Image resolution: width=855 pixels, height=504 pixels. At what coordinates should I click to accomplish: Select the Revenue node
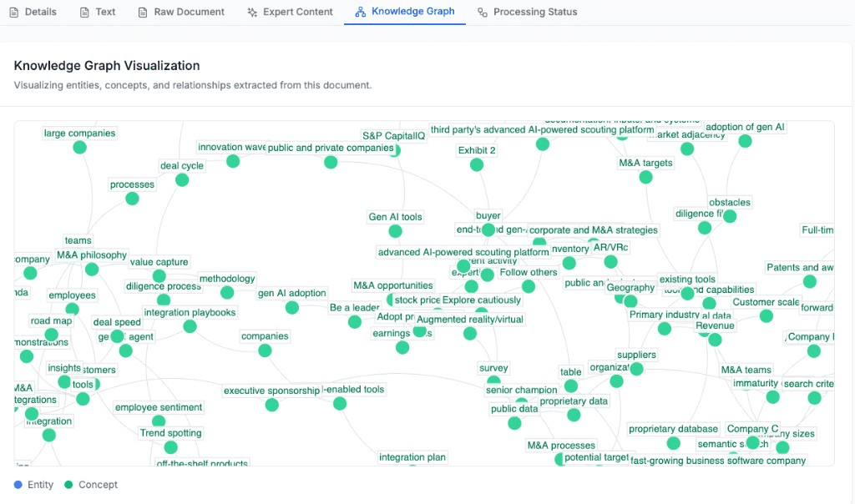coord(714,339)
